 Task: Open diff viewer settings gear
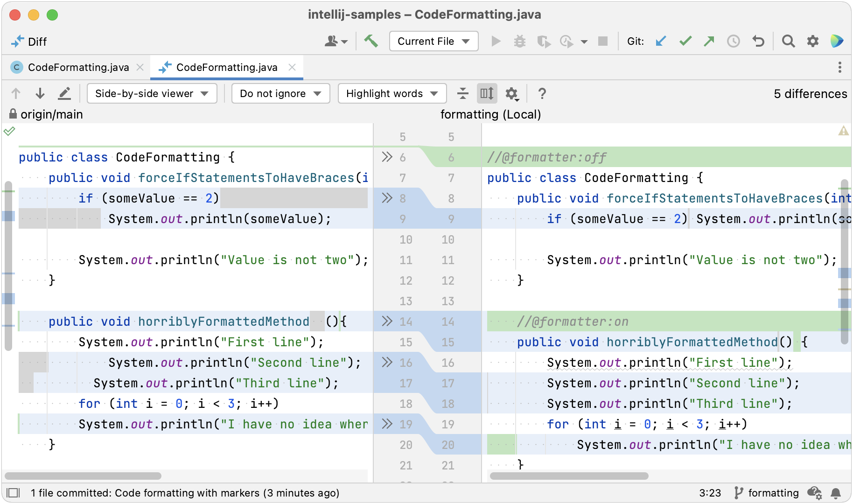[512, 94]
